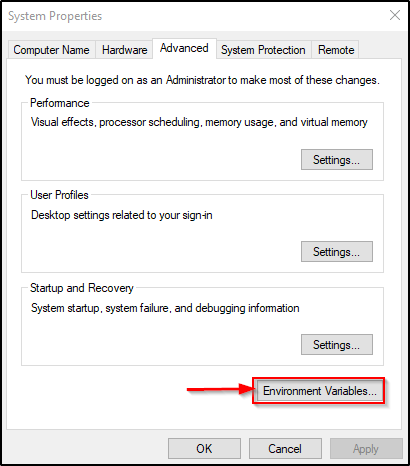Dismiss the dialog with Cancel
This screenshot has height=466, width=410.
(285, 449)
